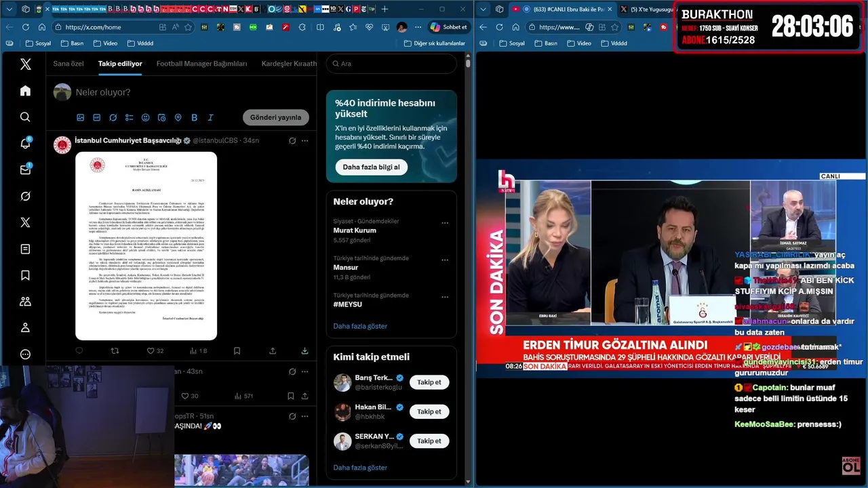Reply to İstanbul Cumhuriyet Başsavcılığı post
This screenshot has width=868, height=488.
pyautogui.click(x=79, y=351)
